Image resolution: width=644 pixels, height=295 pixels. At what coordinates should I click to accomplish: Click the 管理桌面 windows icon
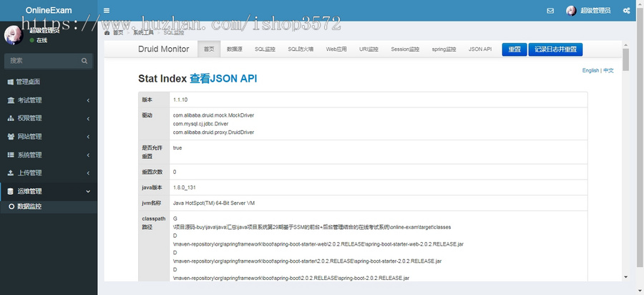coord(10,82)
